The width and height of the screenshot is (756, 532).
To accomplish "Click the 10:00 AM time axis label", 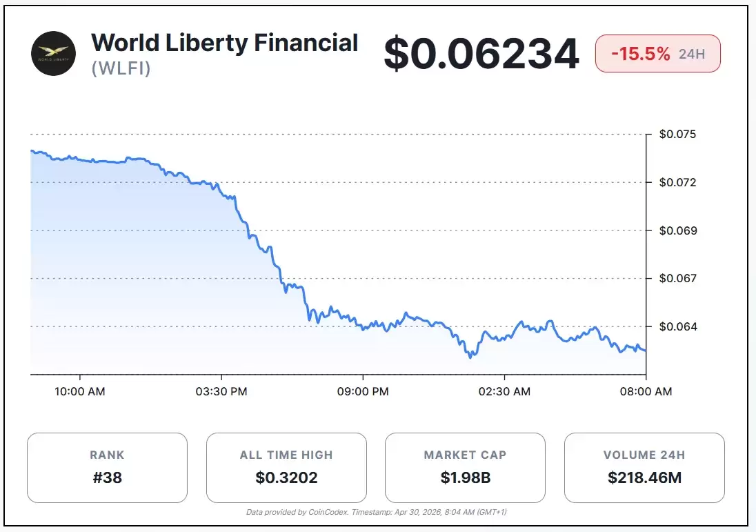I will click(79, 391).
